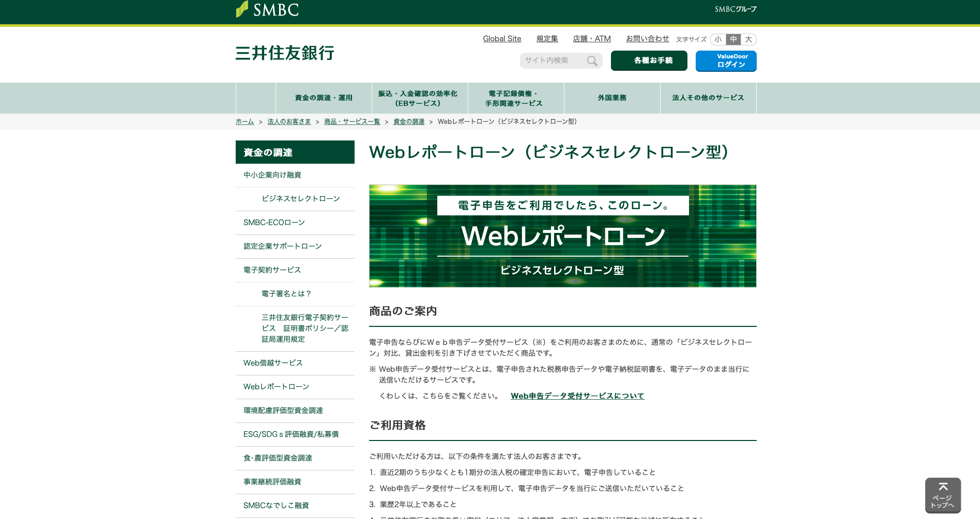Image resolution: width=980 pixels, height=519 pixels.
Task: Open 証明書ポリシー/認証局運用規定 sidebar item
Action: pos(295,329)
